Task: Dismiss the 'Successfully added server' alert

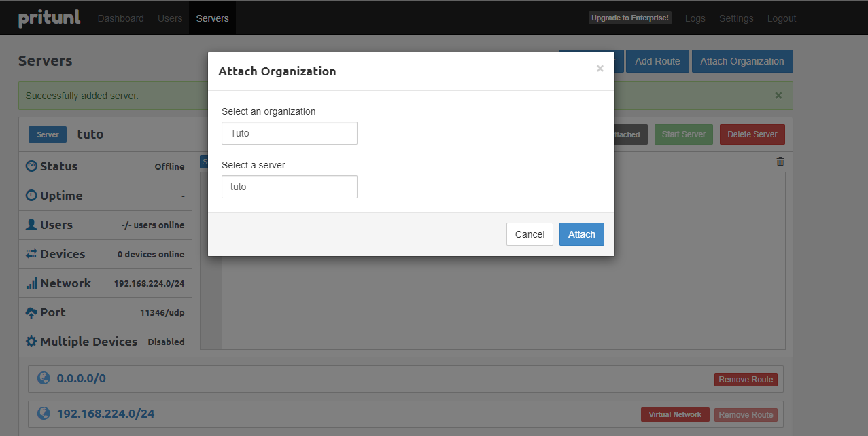Action: pyautogui.click(x=778, y=96)
